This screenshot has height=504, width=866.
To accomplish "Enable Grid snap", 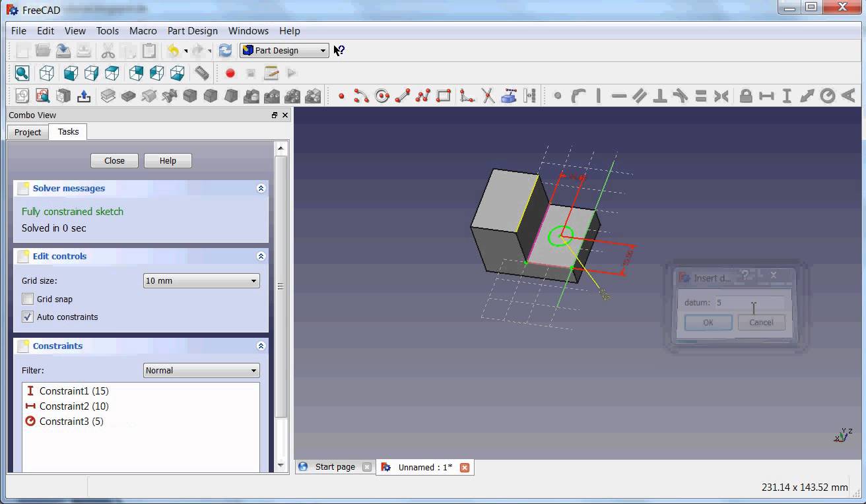I will (x=28, y=299).
